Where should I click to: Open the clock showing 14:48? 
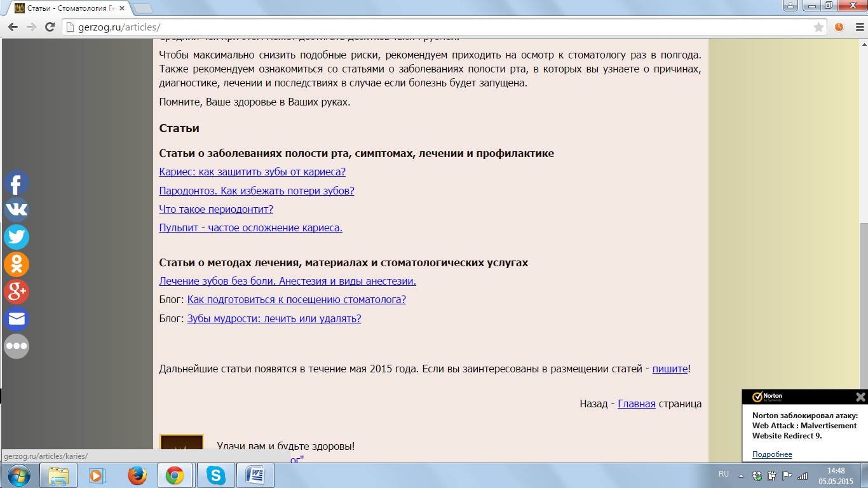(x=836, y=475)
